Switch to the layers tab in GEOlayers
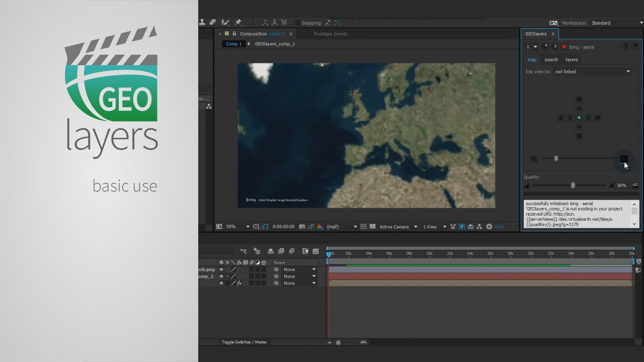The width and height of the screenshot is (644, 362). (x=572, y=60)
